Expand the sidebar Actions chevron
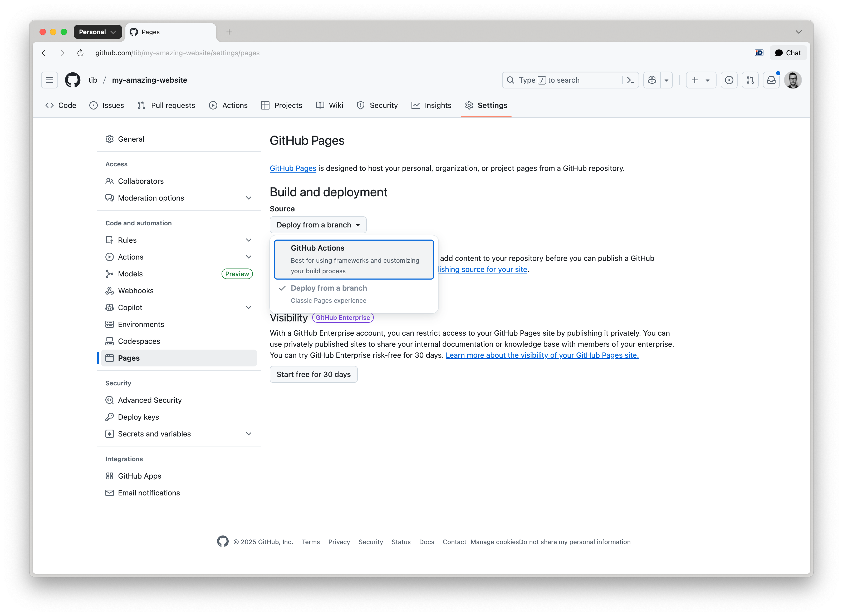Viewport: 843px width, 616px height. tap(248, 257)
